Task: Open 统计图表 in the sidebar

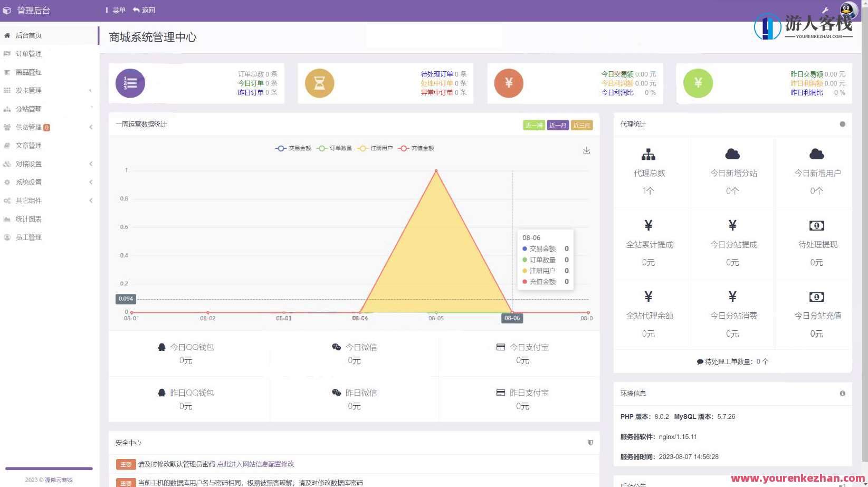Action: (x=28, y=218)
